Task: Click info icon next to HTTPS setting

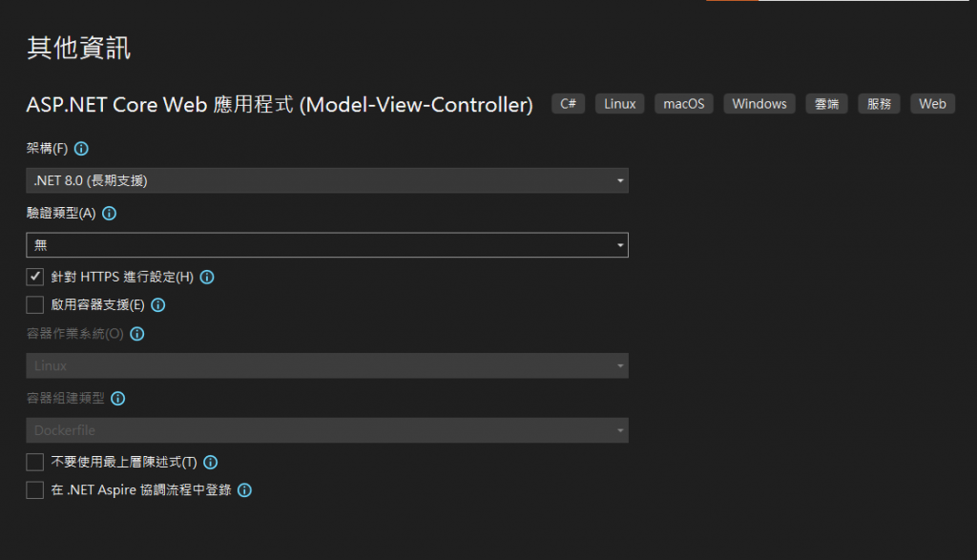Action: pos(206,278)
